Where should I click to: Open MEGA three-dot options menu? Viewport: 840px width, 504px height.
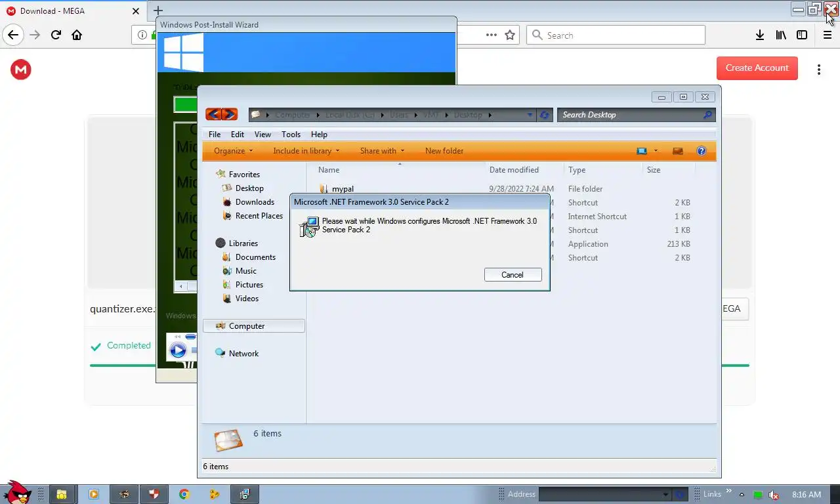click(x=819, y=69)
